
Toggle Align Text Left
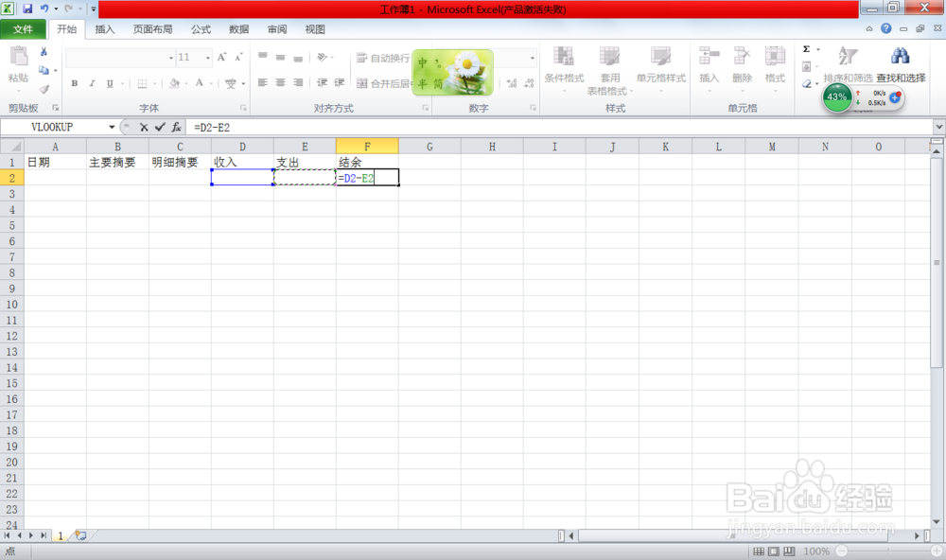pos(262,82)
